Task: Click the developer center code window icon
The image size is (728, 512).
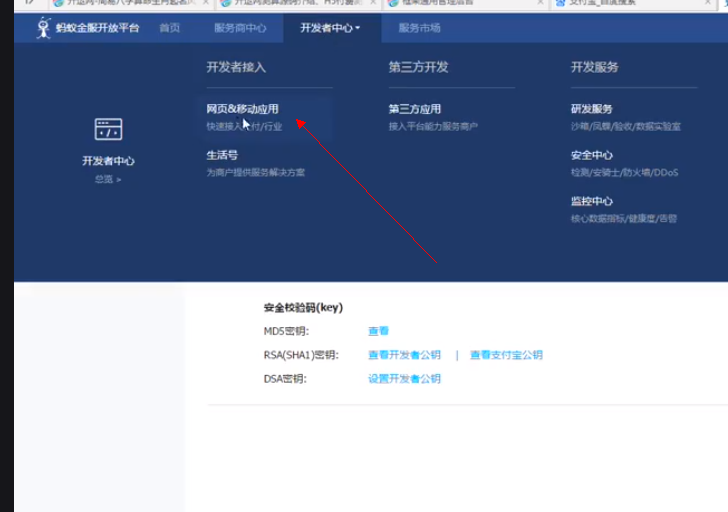Action: (108, 129)
